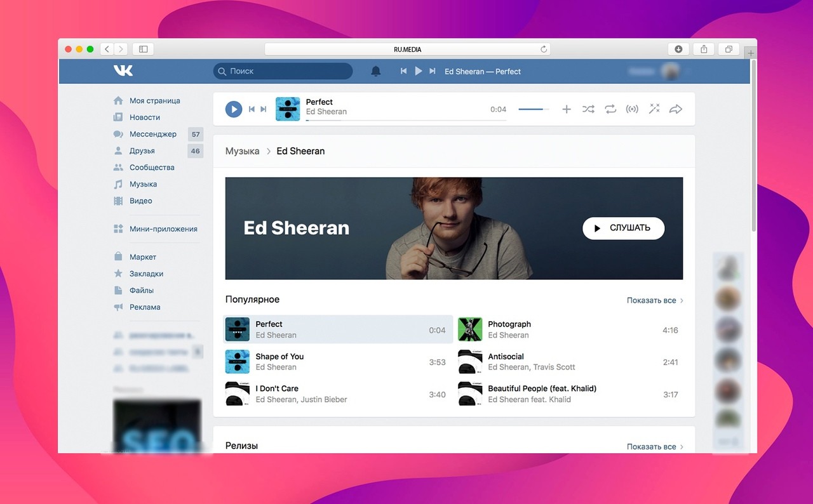Open the notifications bell
Screen dimensions: 813x504
(376, 71)
